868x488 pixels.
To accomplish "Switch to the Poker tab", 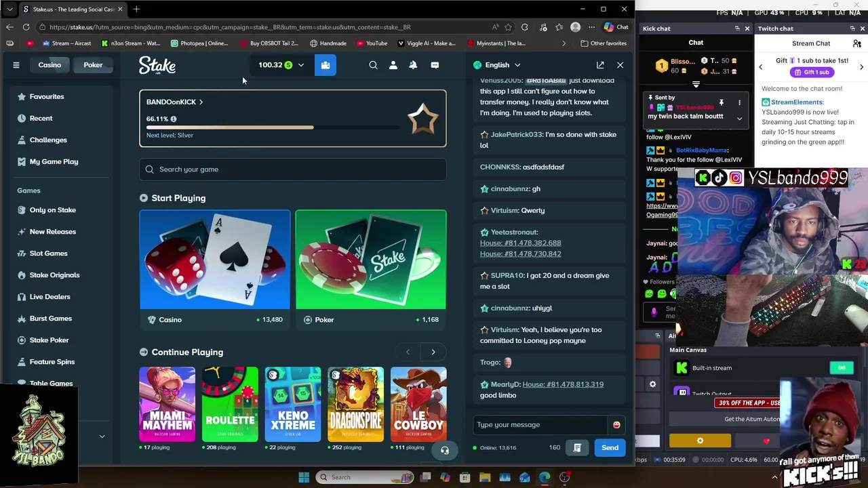I will pyautogui.click(x=93, y=65).
